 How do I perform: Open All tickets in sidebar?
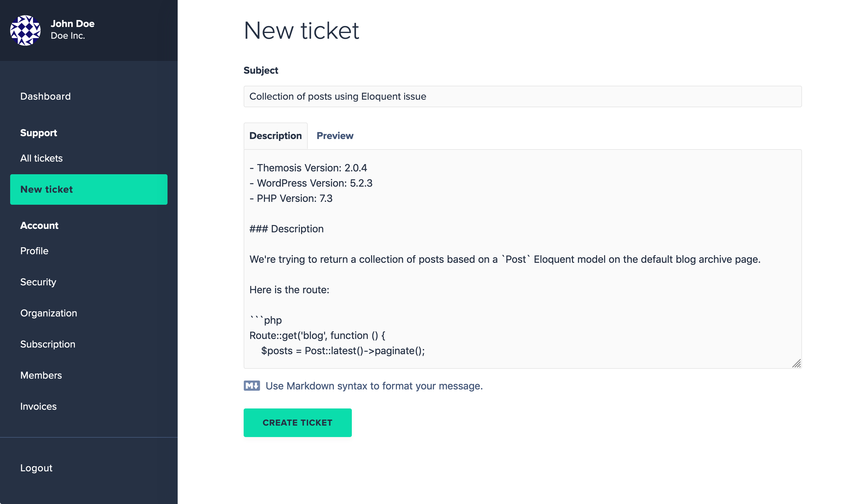41,158
